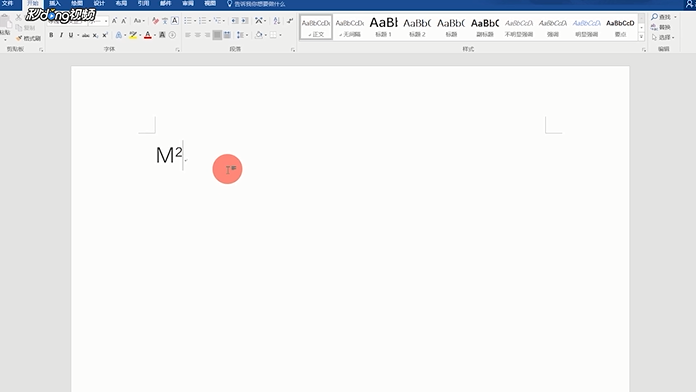Expand the styles gallery More arrow
The height and width of the screenshot is (392, 696).
pyautogui.click(x=641, y=37)
